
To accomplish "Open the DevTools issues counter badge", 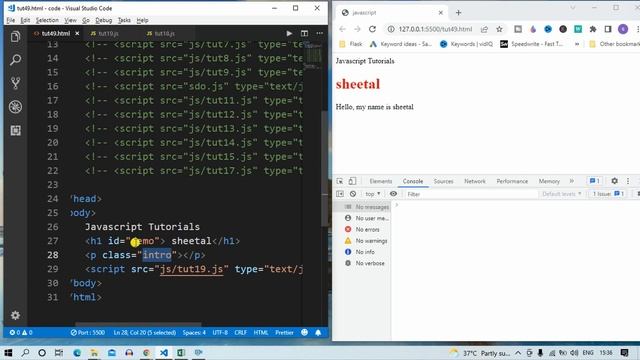I will 594,181.
